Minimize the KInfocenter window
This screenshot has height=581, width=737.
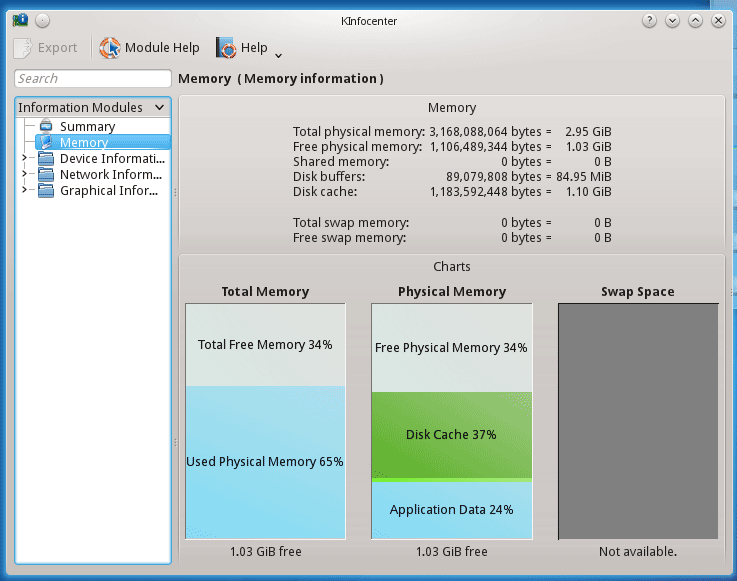click(672, 21)
